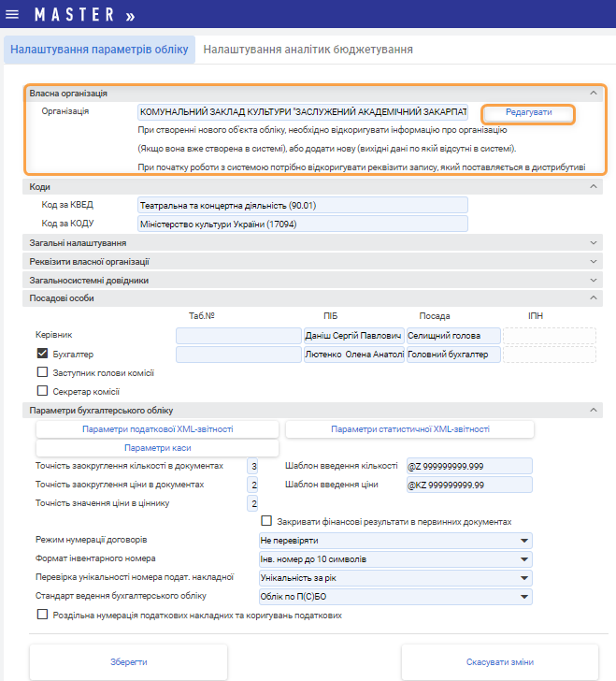Collapse the Власна організація section
616x681 pixels.
point(593,94)
